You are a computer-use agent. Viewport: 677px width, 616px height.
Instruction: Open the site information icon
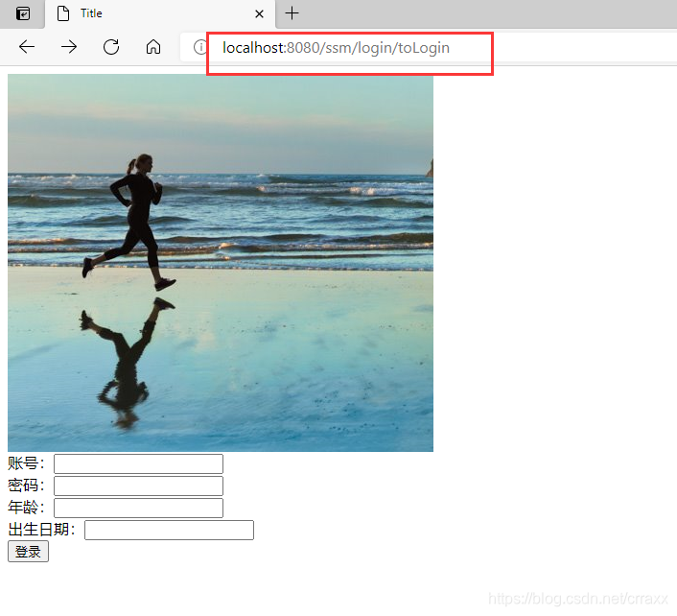click(199, 47)
